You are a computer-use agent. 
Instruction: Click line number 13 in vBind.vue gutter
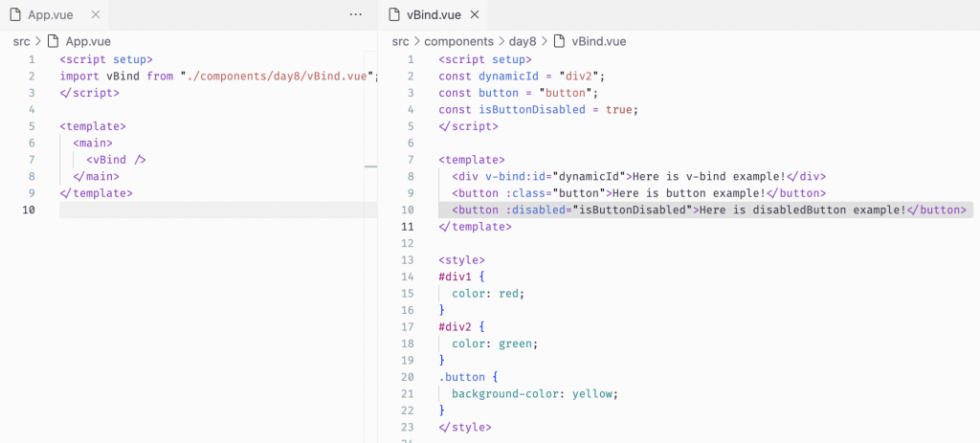[408, 260]
